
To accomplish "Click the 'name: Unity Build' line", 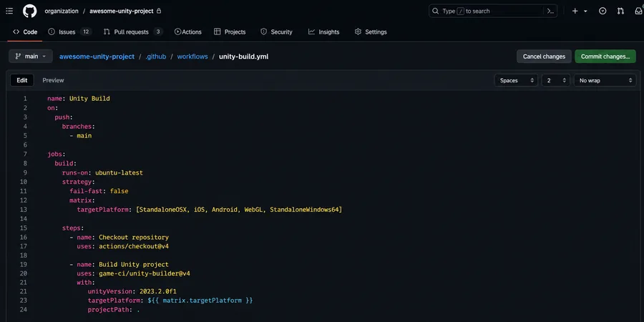I will (79, 99).
